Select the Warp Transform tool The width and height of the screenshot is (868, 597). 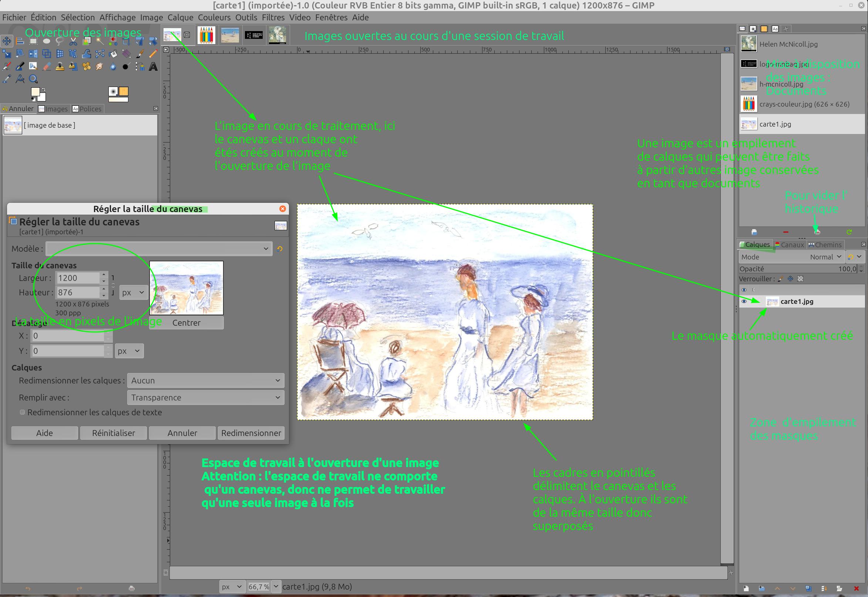(86, 54)
